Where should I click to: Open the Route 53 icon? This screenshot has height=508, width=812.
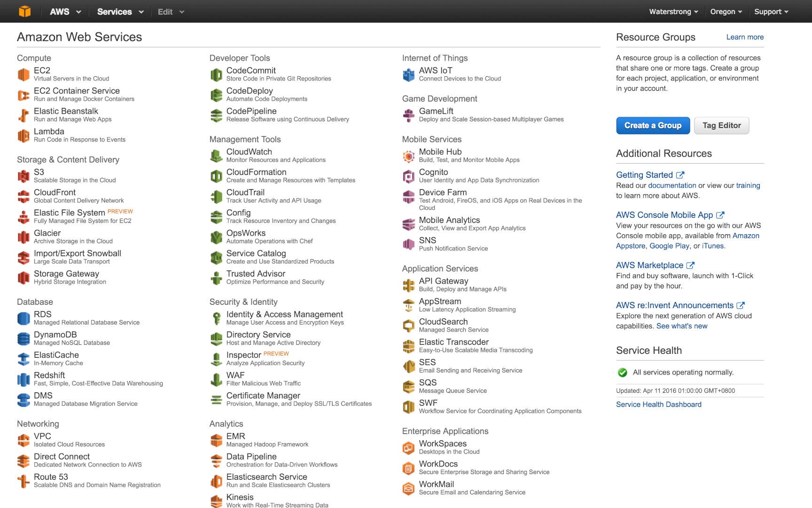23,481
